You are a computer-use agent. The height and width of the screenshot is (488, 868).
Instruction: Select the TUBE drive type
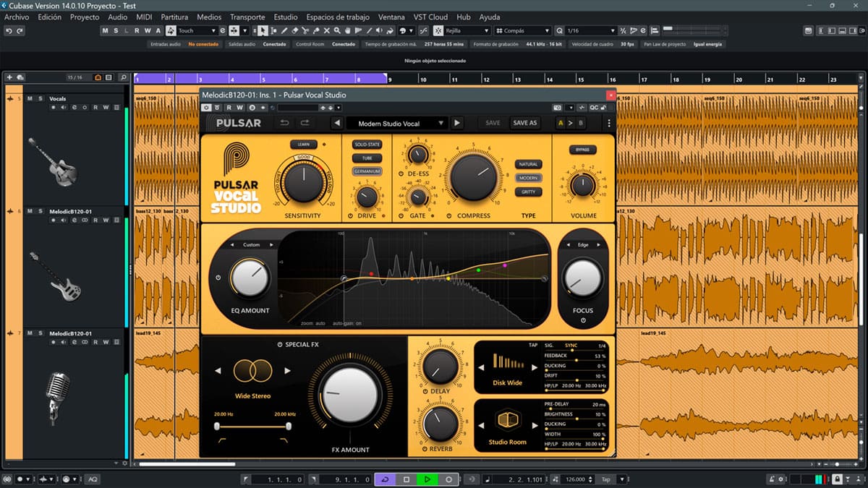[367, 158]
